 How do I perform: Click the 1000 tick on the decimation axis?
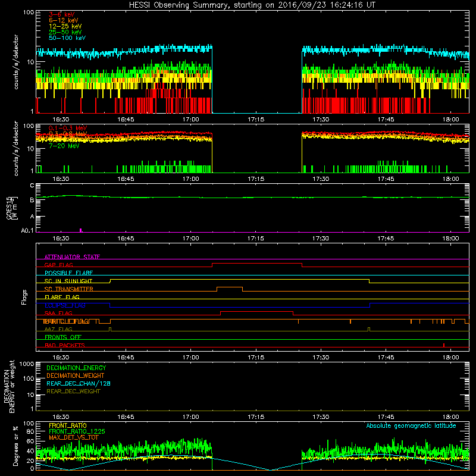(27, 364)
